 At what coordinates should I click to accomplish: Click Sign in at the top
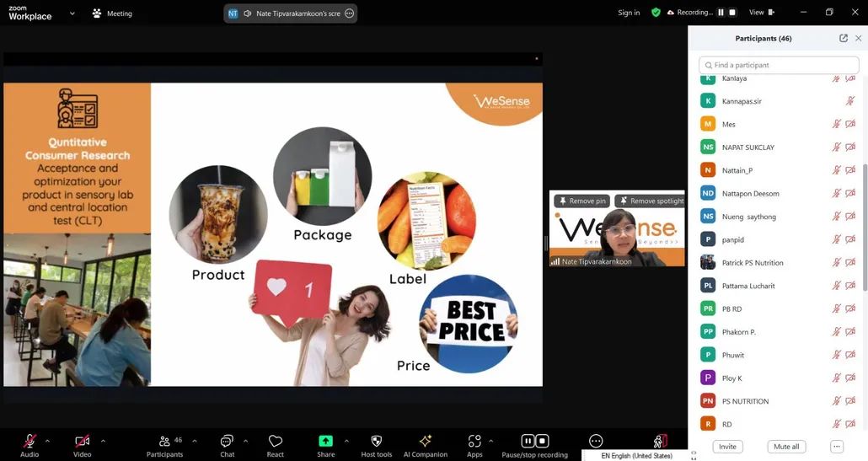[629, 13]
